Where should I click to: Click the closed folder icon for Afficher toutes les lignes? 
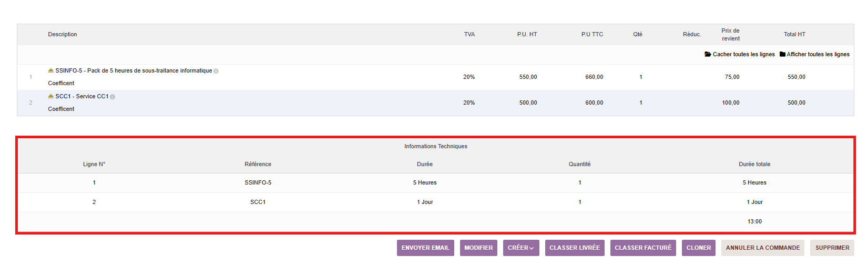[x=782, y=54]
